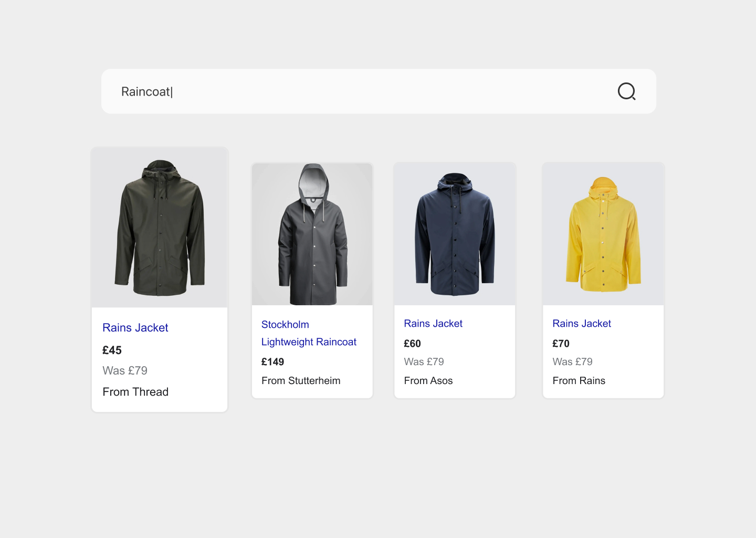The height and width of the screenshot is (538, 756).
Task: Open the grey Stockholm raincoat image
Action: pyautogui.click(x=312, y=234)
